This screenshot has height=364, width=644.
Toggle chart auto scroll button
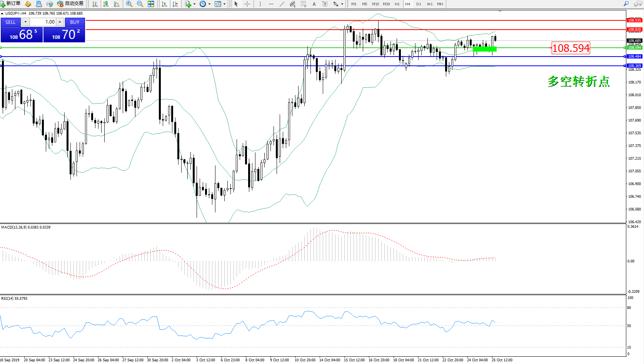[164, 4]
